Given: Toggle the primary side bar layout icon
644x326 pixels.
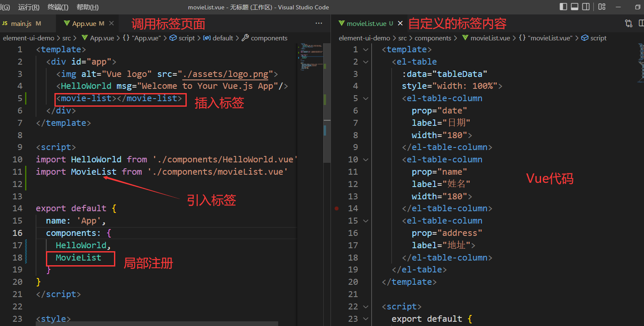Looking at the screenshot, I should [563, 7].
